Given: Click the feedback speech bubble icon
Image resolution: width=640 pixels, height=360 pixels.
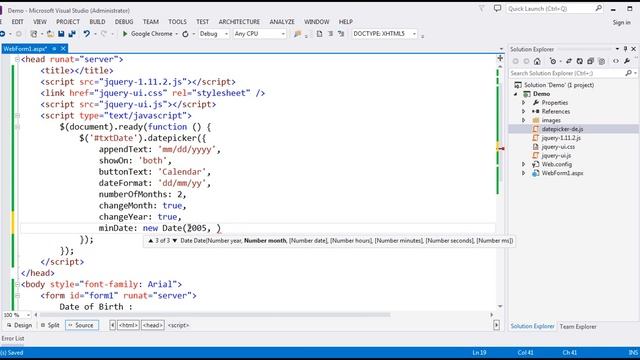Looking at the screenshot, I should 497,8.
